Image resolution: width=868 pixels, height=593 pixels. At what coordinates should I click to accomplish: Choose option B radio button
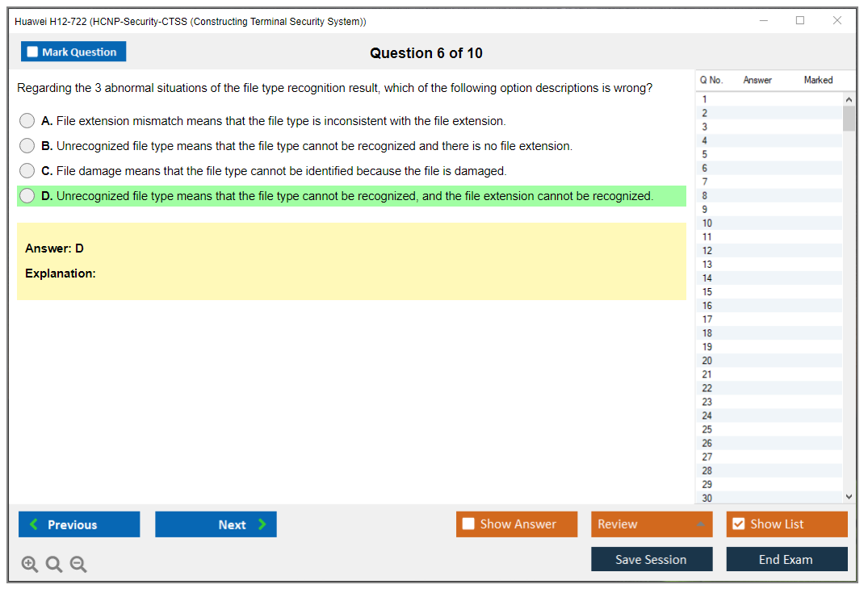point(27,146)
